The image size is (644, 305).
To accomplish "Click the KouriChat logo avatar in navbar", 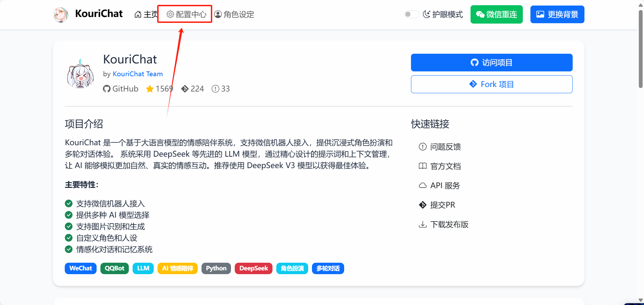I will pos(61,15).
